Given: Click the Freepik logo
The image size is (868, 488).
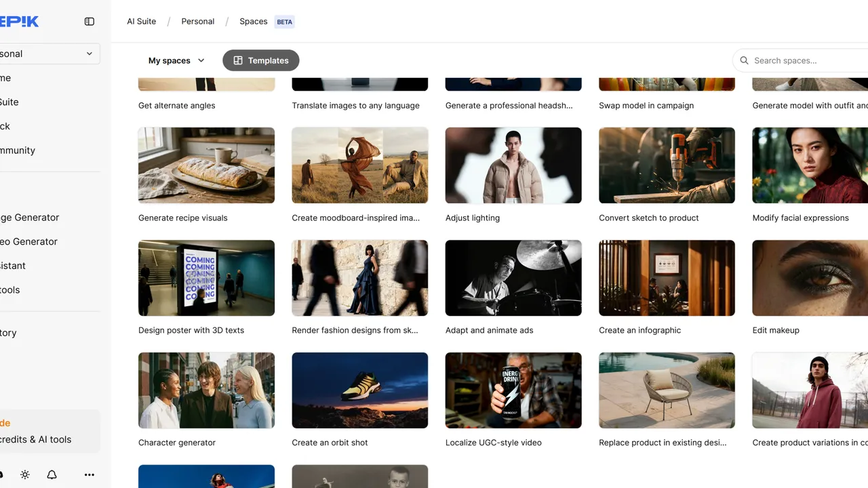Looking at the screenshot, I should pos(19,22).
